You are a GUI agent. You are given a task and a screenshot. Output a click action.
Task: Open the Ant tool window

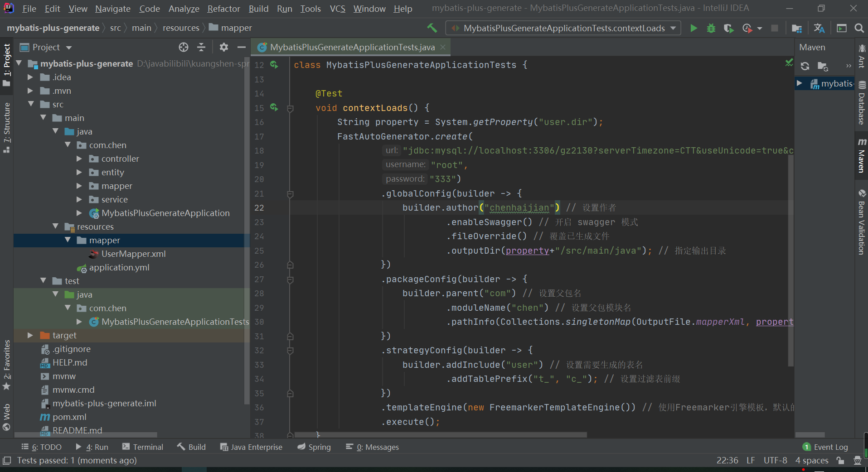pos(862,57)
